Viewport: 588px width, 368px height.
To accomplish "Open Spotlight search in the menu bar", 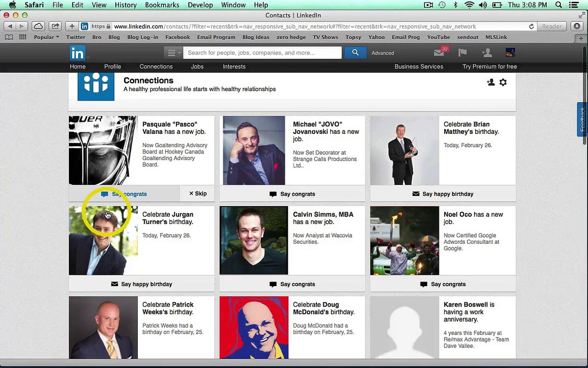I will tap(559, 5).
